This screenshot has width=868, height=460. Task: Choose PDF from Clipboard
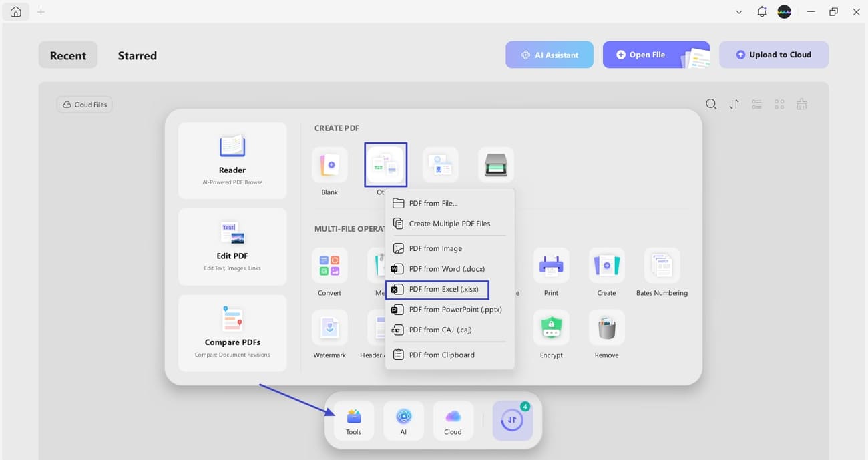(450, 355)
